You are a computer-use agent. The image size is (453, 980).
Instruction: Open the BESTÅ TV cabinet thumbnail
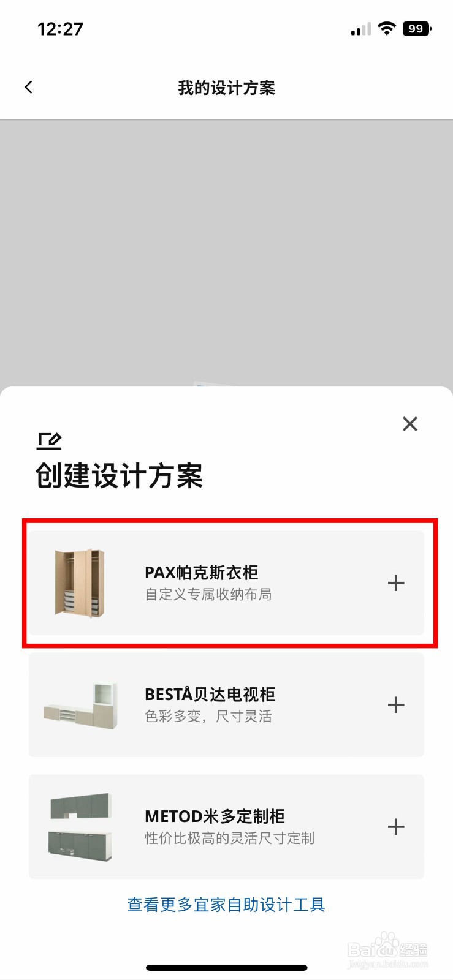click(80, 705)
